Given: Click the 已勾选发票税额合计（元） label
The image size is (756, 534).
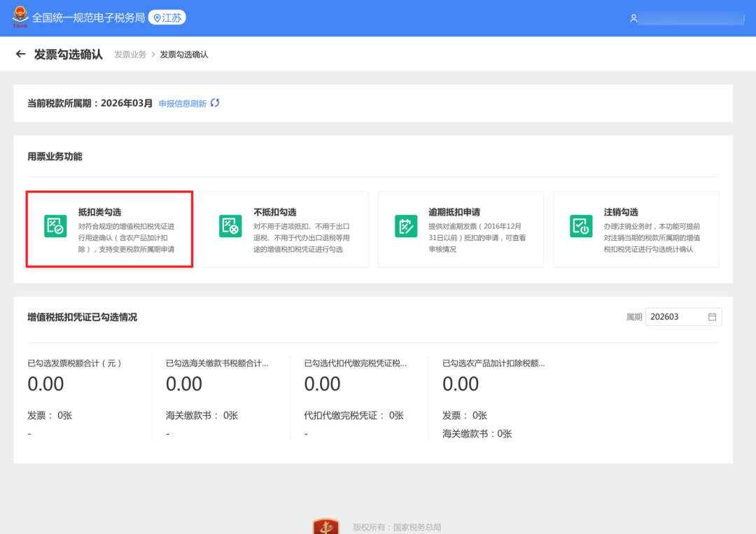Looking at the screenshot, I should click(76, 363).
